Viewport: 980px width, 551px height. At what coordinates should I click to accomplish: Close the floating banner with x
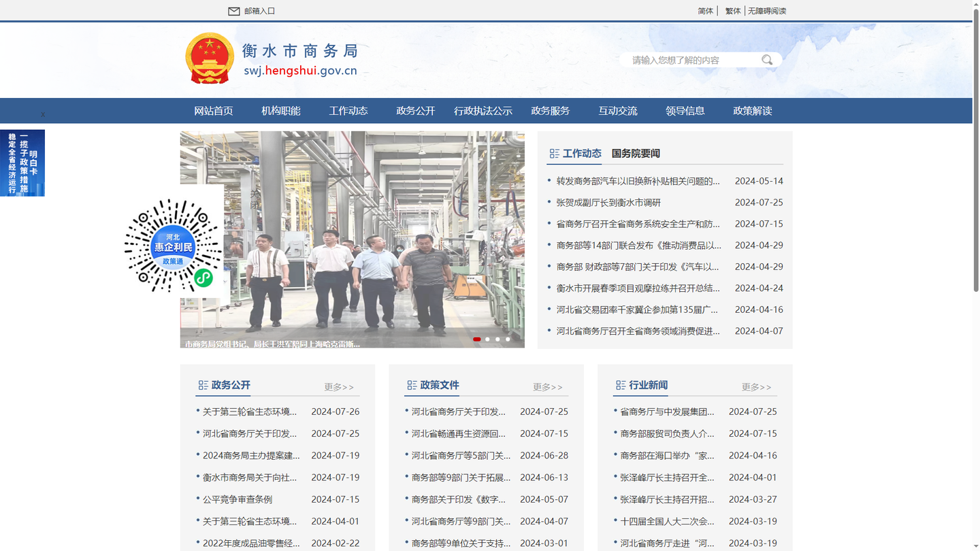[x=43, y=114]
